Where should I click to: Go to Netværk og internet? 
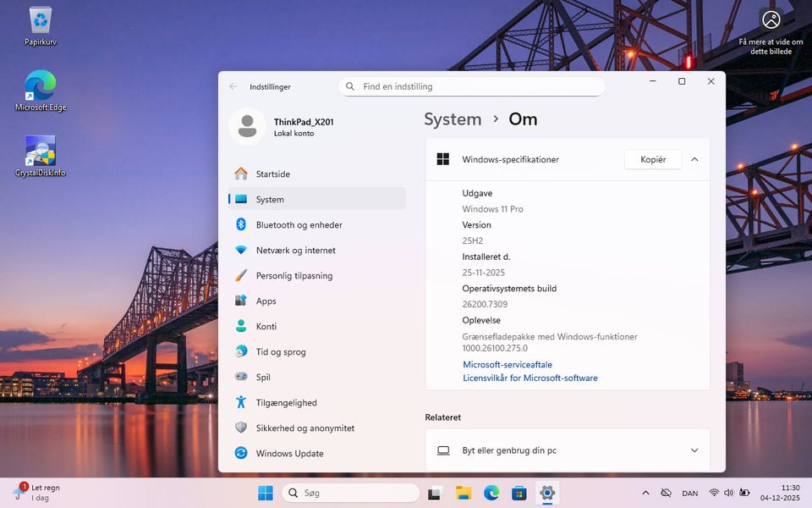click(295, 251)
